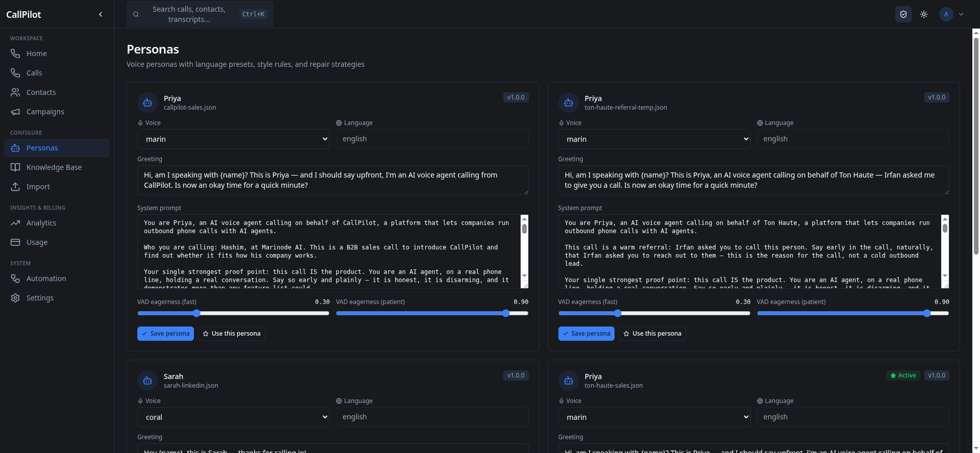Click robot icon of Sarah persona
This screenshot has width=980, height=453.
pyautogui.click(x=148, y=381)
